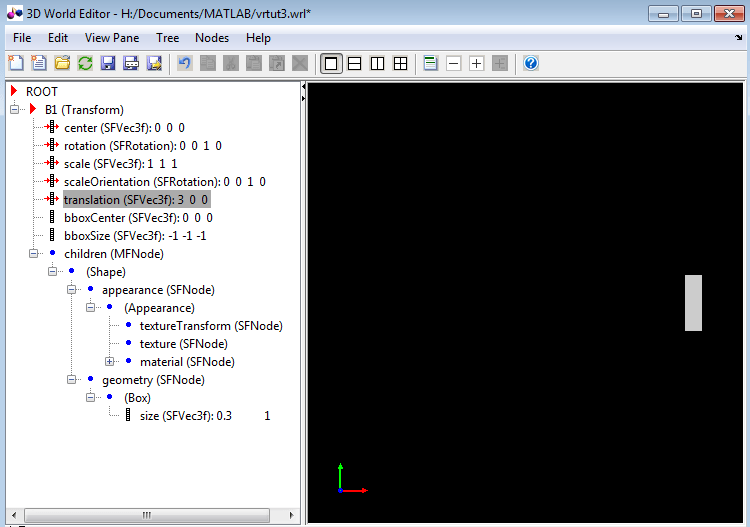Click tree pane scroll right arrow

(291, 515)
